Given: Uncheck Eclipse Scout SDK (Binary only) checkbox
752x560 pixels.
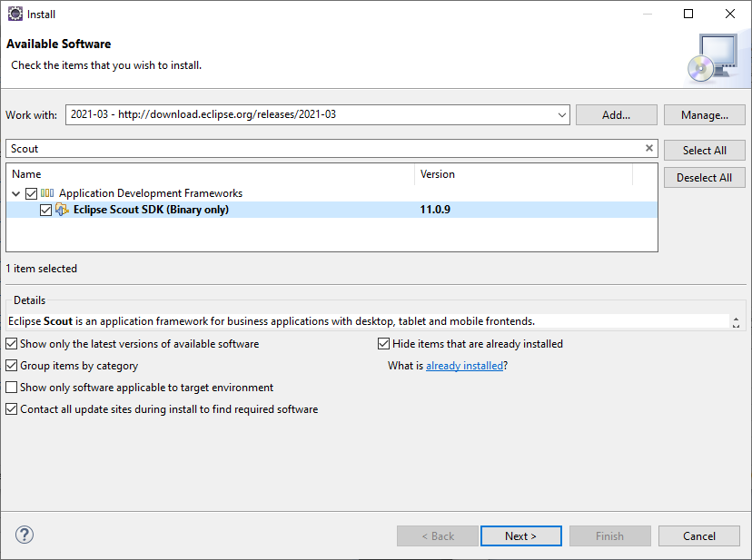Looking at the screenshot, I should 46,210.
